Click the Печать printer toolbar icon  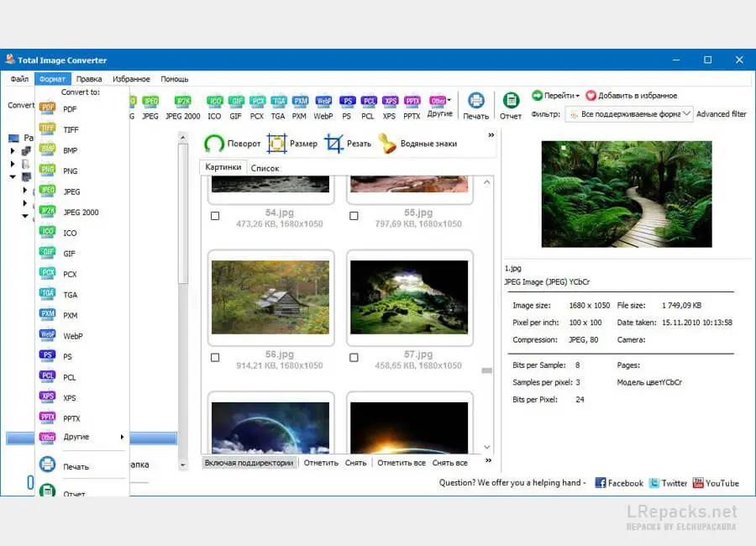point(476,106)
